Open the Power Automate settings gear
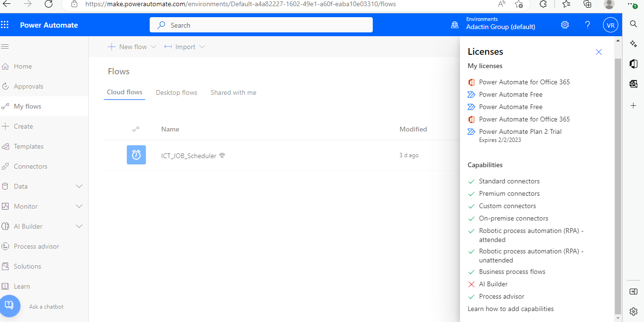Screen dimensions: 644x322 pyautogui.click(x=564, y=24)
